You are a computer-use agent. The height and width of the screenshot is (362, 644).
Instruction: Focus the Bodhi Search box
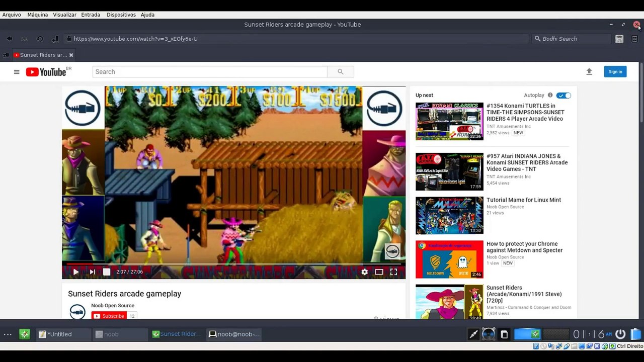click(x=573, y=39)
